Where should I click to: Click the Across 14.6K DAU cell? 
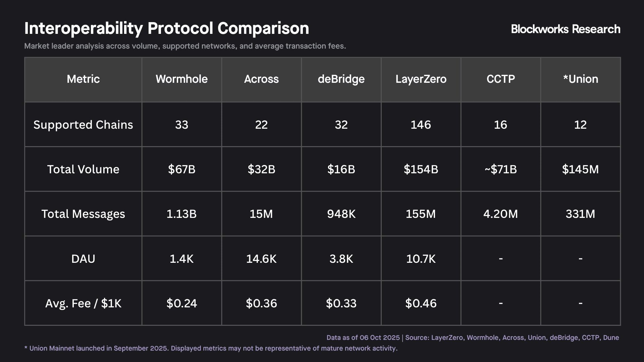pyautogui.click(x=261, y=259)
